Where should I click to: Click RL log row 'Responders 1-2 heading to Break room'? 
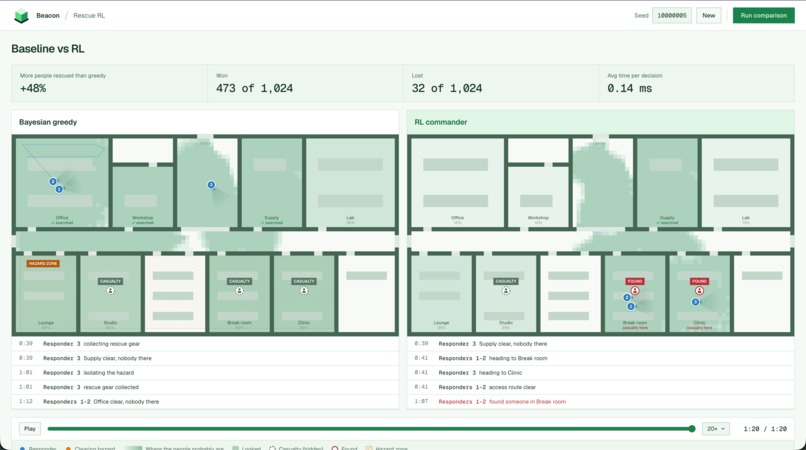(x=600, y=358)
